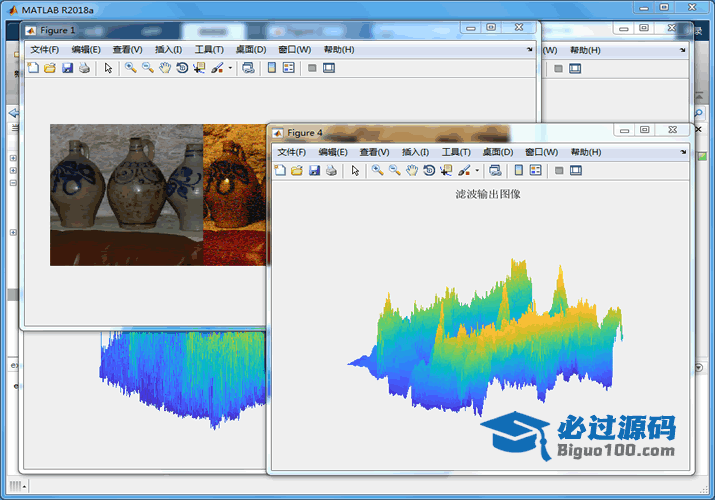Open Brush color dropdown arrow in Figure 1
The height and width of the screenshot is (500, 715).
click(x=230, y=68)
